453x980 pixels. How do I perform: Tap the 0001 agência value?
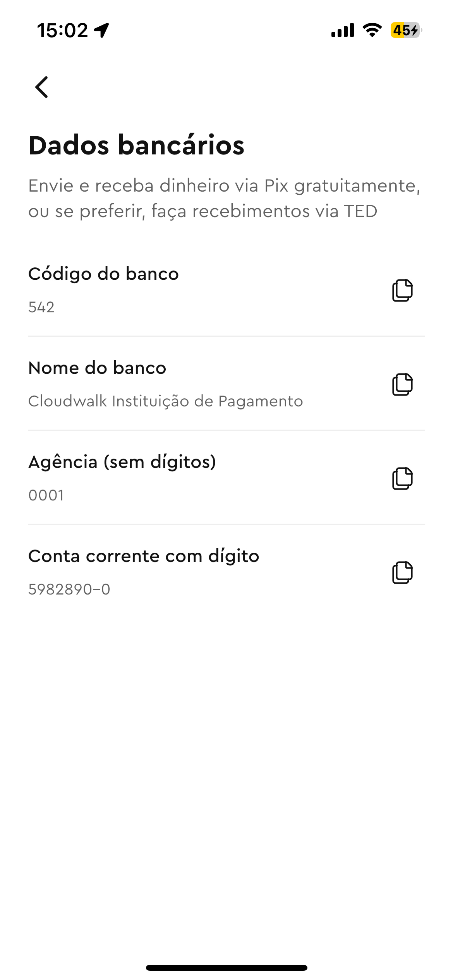click(46, 495)
